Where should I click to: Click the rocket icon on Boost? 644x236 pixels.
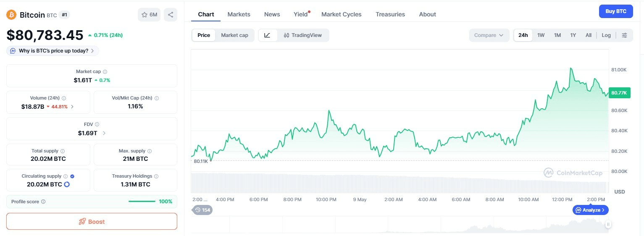[x=82, y=222]
